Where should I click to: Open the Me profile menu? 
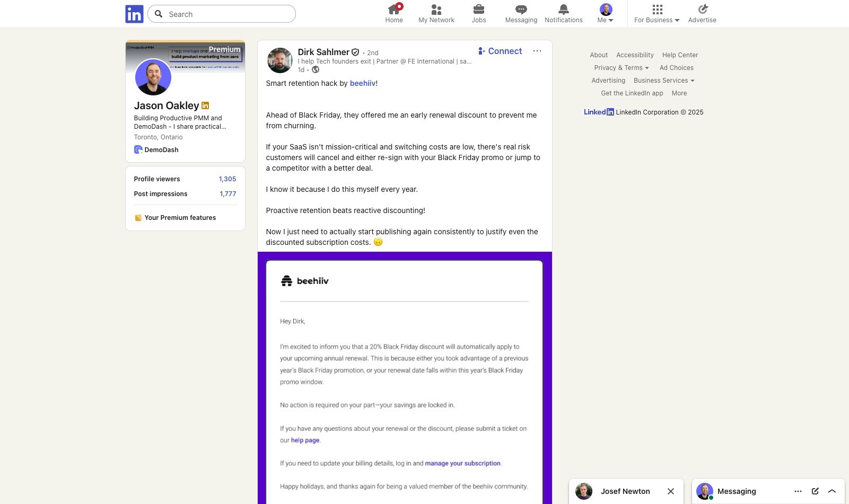[606, 14]
